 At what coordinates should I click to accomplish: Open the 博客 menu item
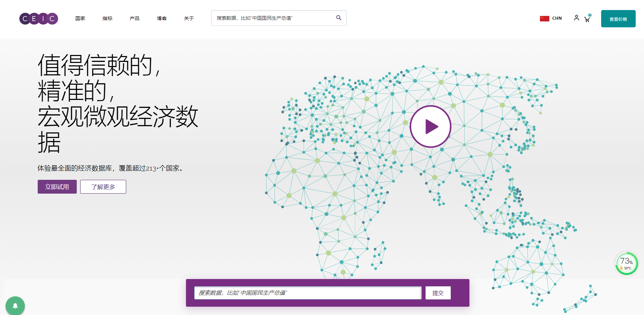(162, 18)
